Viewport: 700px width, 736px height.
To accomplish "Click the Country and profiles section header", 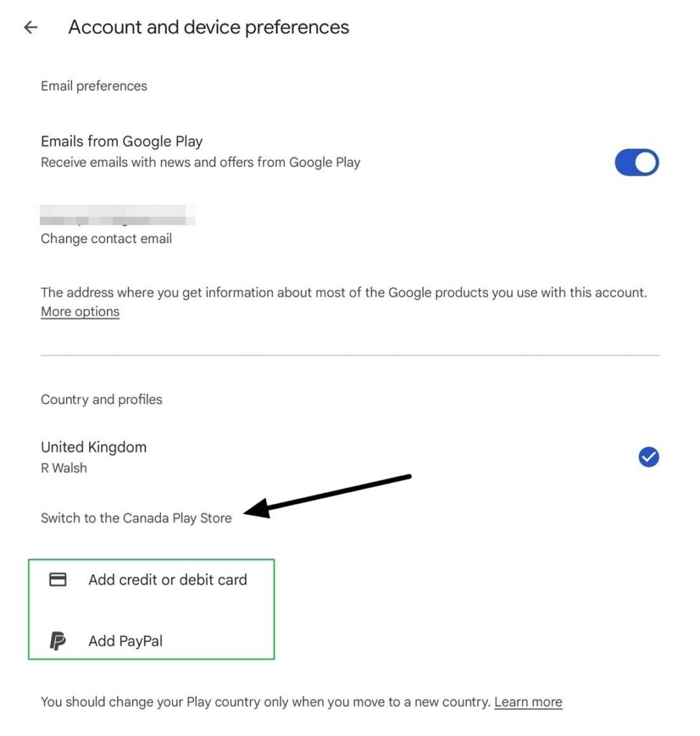I will (101, 400).
